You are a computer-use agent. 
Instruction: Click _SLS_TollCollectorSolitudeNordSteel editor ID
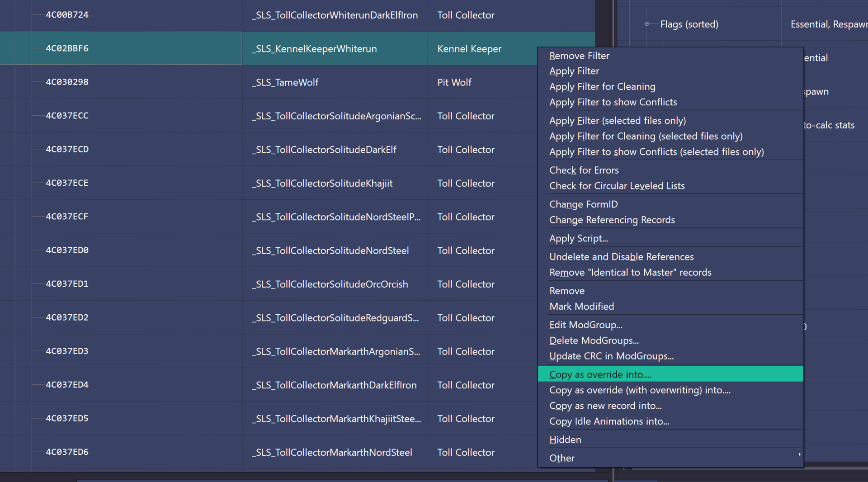(330, 250)
